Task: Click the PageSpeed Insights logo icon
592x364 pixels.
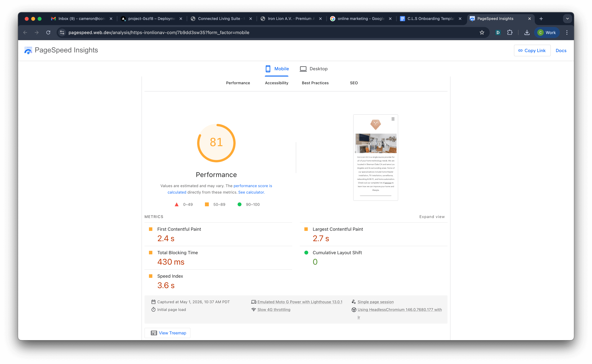Action: click(28, 50)
